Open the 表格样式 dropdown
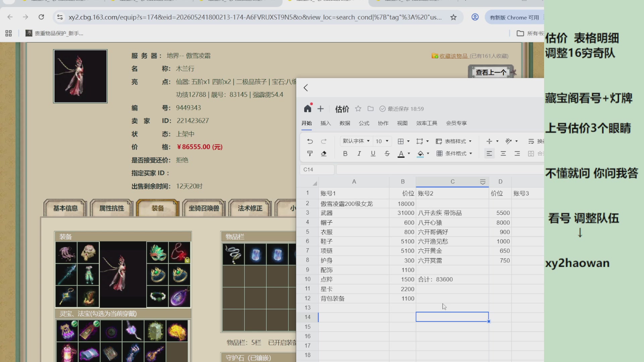The width and height of the screenshot is (644, 362). (x=454, y=141)
